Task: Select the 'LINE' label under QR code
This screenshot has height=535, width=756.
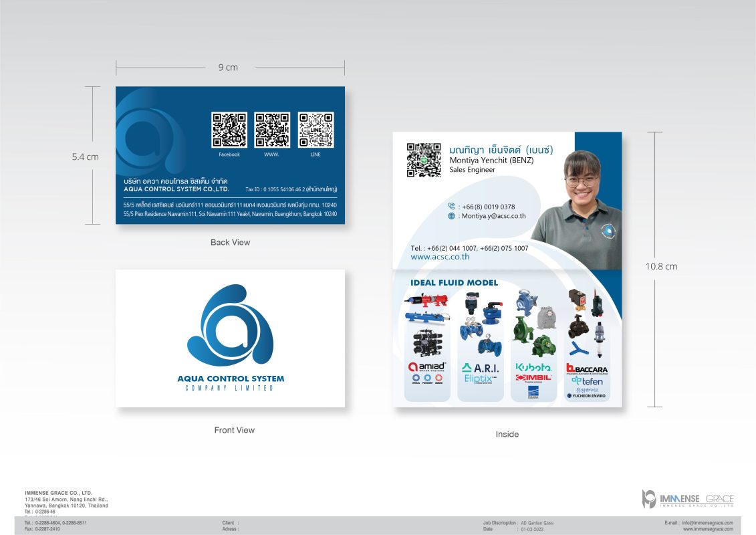Action: 316,154
